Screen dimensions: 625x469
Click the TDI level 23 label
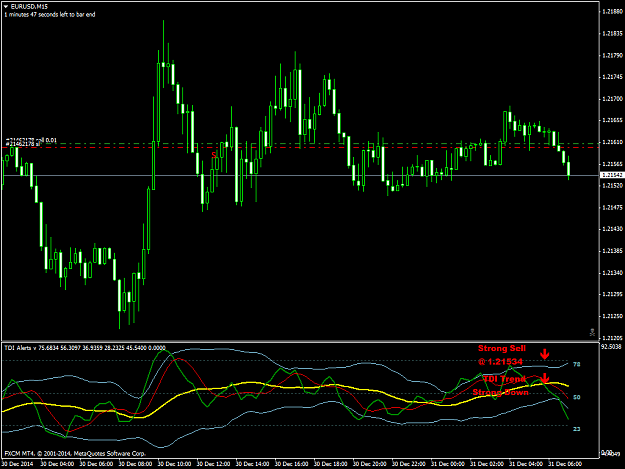point(576,429)
